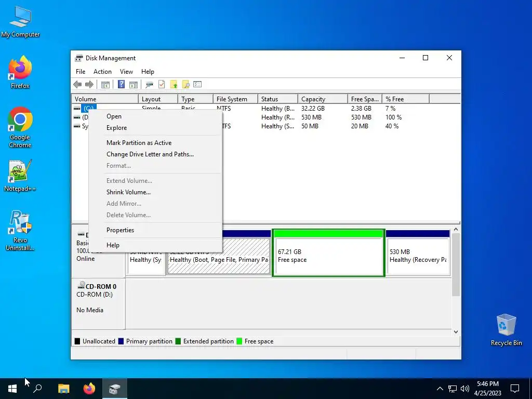Click the 530 MB capacity cell

click(311, 117)
